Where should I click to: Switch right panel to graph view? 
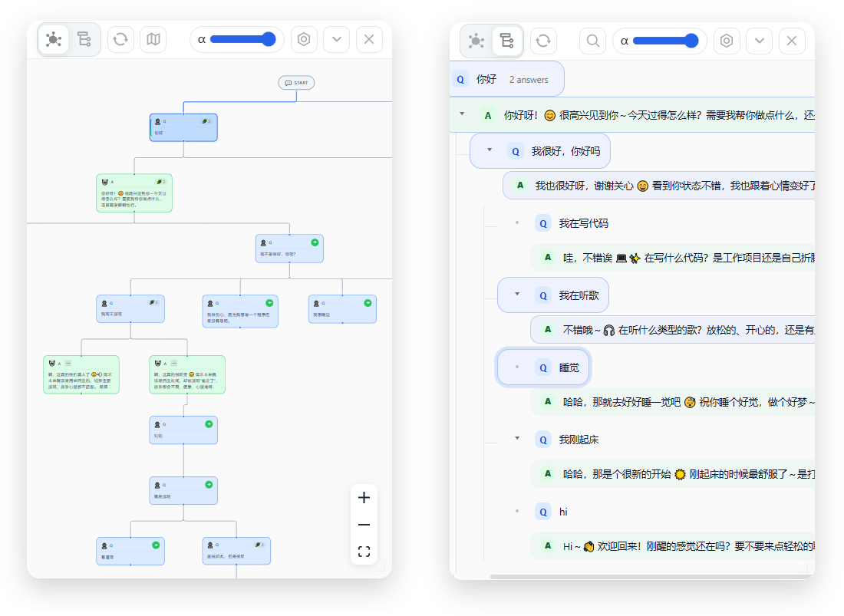[x=476, y=41]
